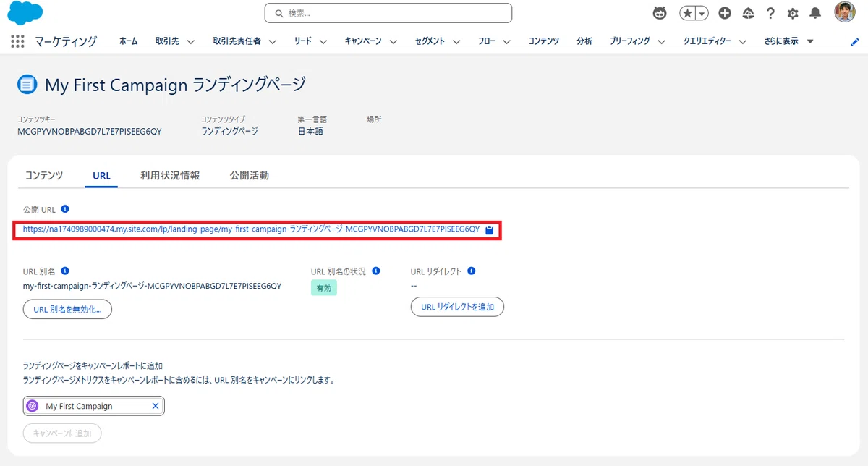Copy the public URL with clipboard icon

coord(489,230)
